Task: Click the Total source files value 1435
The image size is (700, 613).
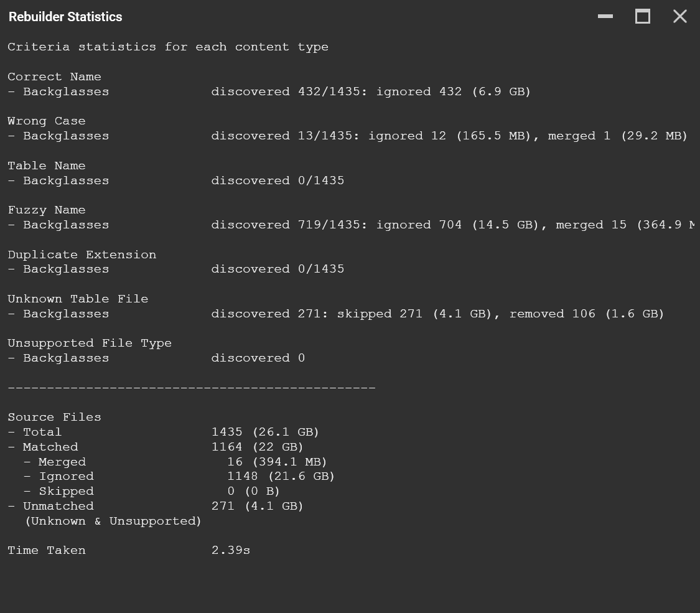Action: click(226, 433)
